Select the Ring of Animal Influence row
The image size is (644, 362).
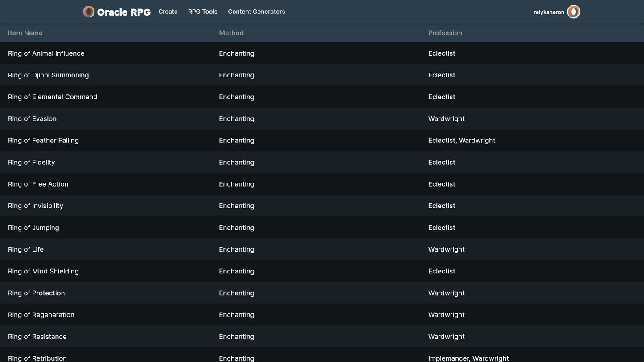point(46,53)
